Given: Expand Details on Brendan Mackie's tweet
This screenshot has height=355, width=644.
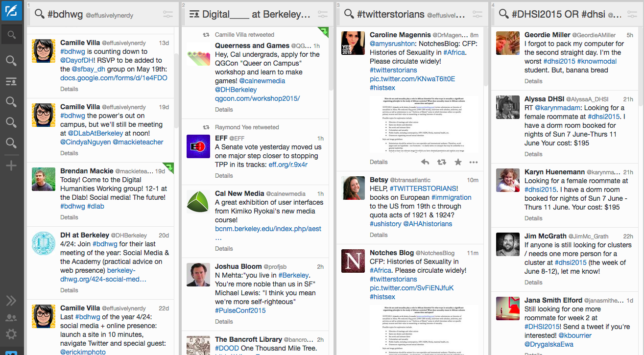Looking at the screenshot, I should click(x=69, y=217).
